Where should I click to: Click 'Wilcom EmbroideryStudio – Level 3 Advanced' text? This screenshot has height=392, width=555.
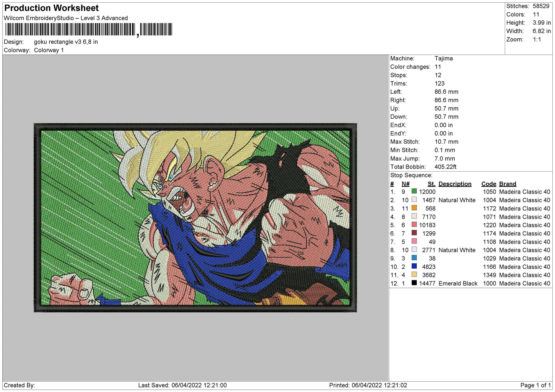point(66,18)
